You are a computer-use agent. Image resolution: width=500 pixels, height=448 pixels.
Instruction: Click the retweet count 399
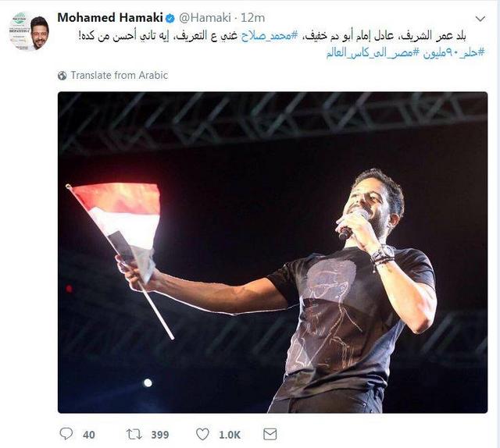(160, 435)
